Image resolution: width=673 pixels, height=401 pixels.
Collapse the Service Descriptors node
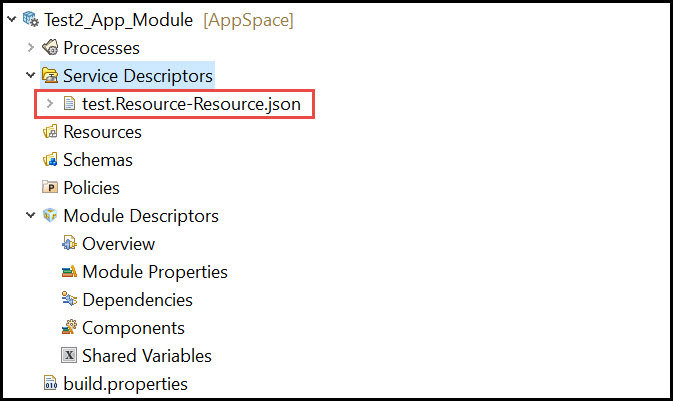pos(30,75)
